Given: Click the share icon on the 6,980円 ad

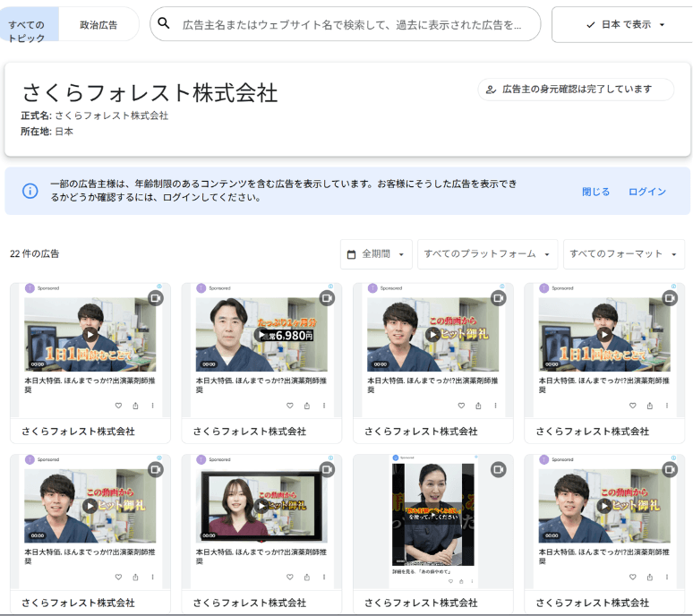Looking at the screenshot, I should pyautogui.click(x=307, y=406).
